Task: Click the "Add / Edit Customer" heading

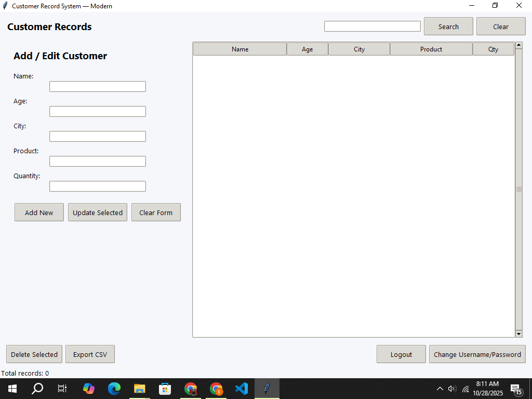Action: tap(60, 56)
